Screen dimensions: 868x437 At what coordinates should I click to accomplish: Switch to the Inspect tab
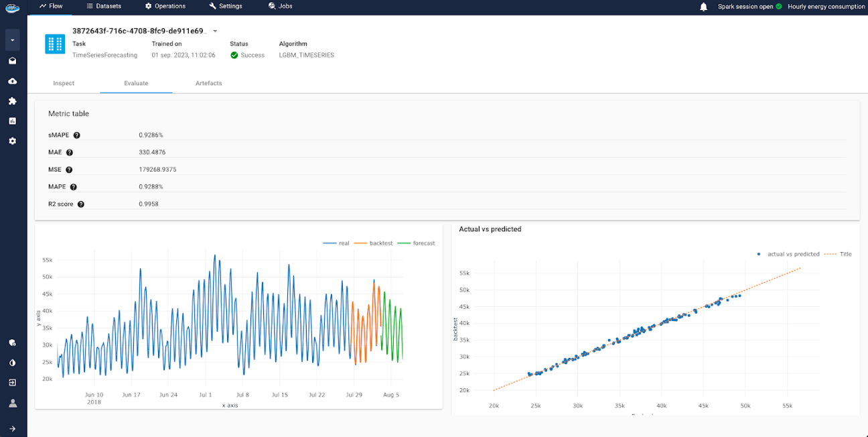[64, 83]
